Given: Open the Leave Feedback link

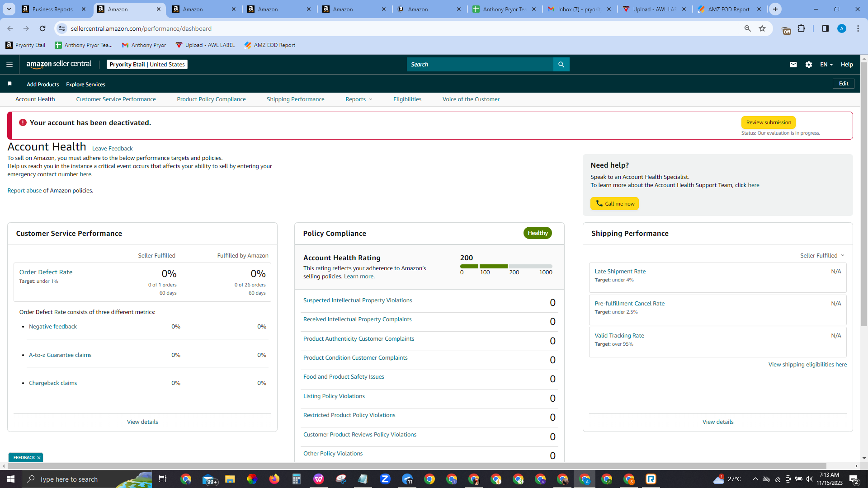Looking at the screenshot, I should click(112, 149).
